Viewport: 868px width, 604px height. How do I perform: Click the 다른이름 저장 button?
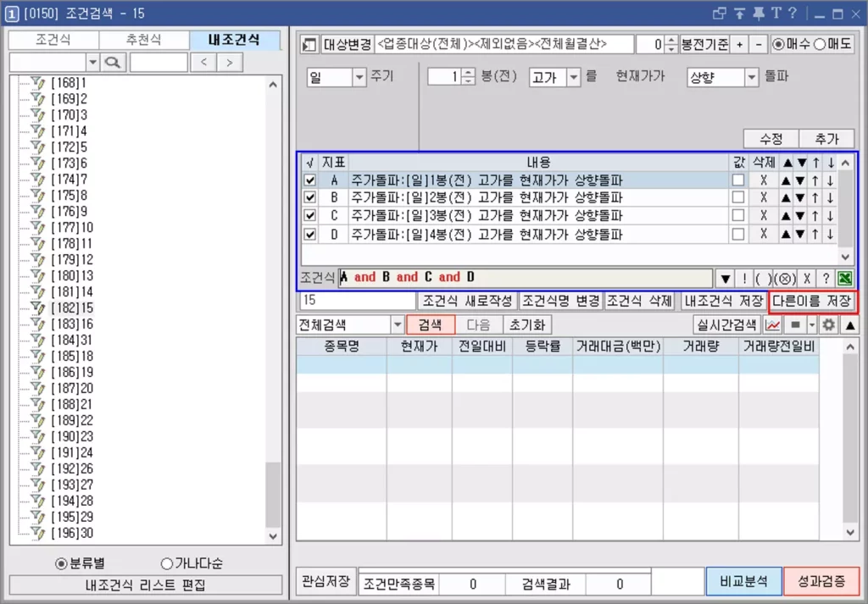point(811,301)
